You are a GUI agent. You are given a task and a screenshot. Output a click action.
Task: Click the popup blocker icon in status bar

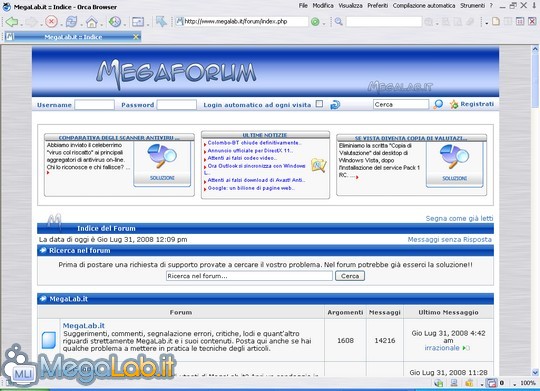click(x=492, y=383)
